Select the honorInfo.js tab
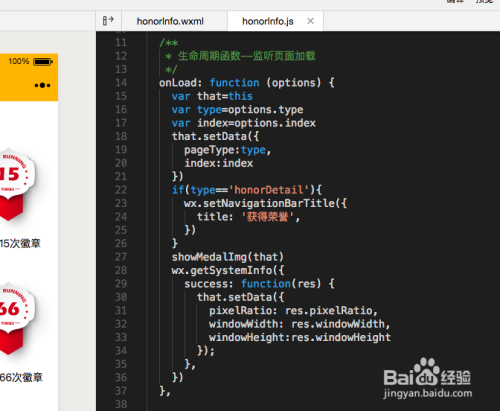The height and width of the screenshot is (411, 500). tap(268, 21)
